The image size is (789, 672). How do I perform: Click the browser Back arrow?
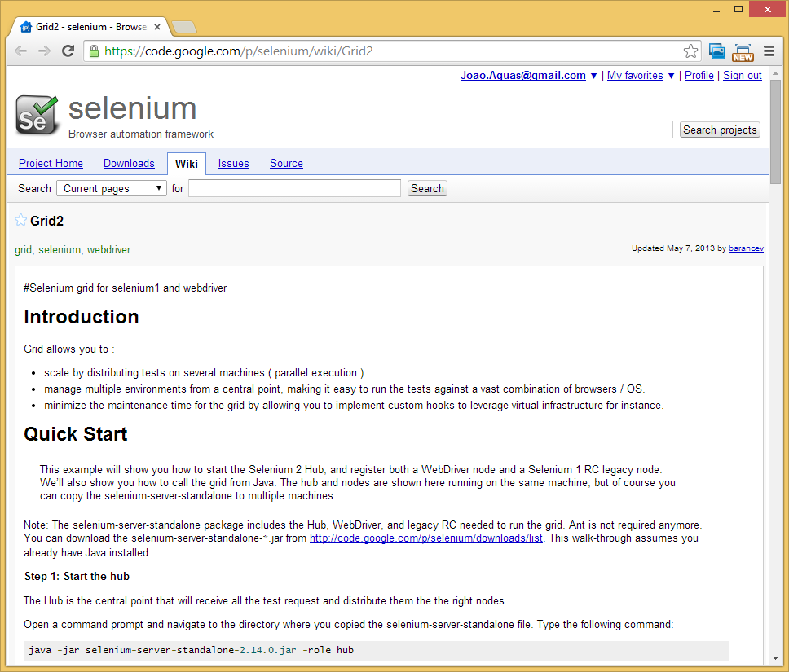[20, 51]
